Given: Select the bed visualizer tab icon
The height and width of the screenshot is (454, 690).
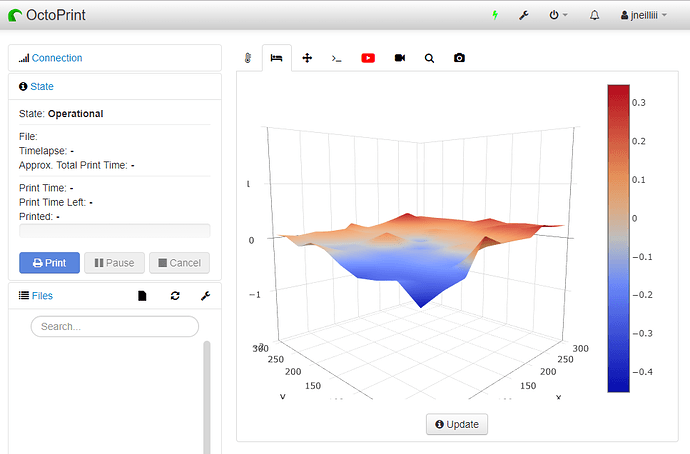Looking at the screenshot, I should click(x=277, y=58).
